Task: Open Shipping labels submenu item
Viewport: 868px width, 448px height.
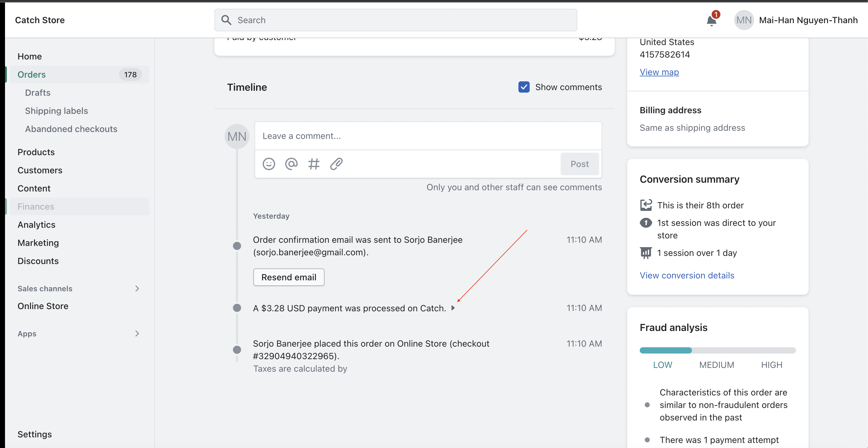Action: point(56,110)
